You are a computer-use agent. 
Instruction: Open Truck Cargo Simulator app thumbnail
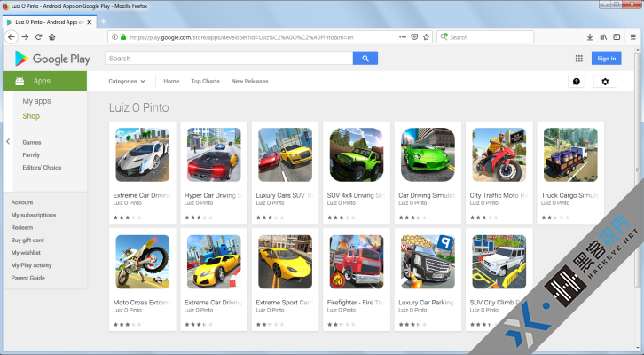(x=570, y=154)
